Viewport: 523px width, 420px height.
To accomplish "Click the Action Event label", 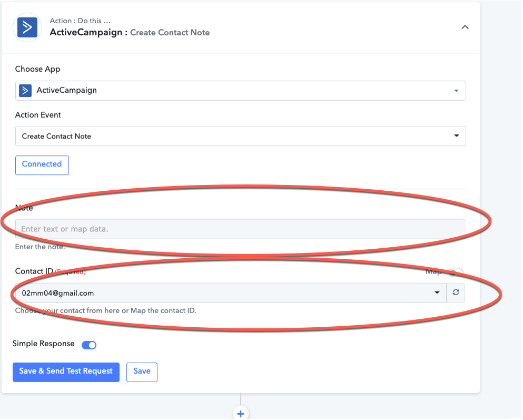I will 38,115.
